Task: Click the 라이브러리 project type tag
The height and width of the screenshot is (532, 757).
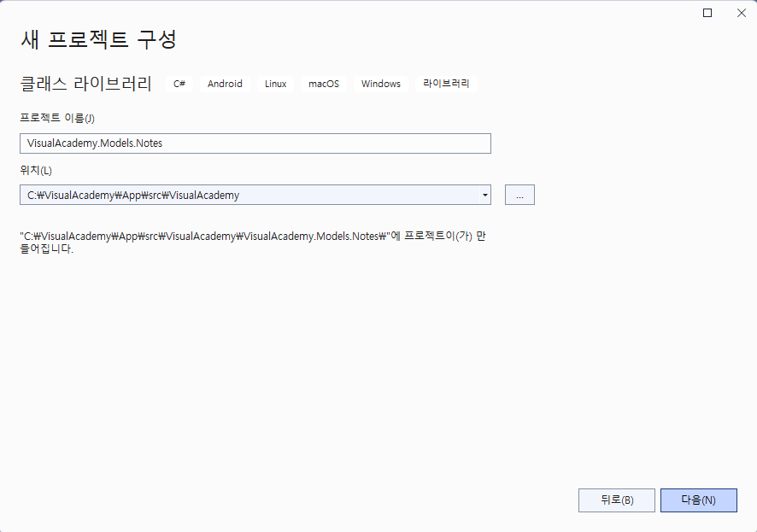Action: pos(446,84)
